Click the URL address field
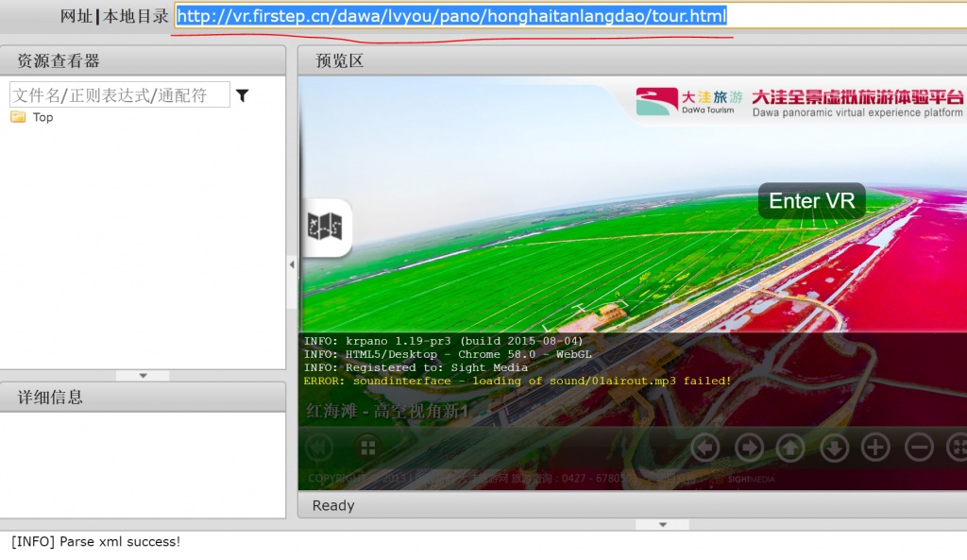 click(567, 16)
